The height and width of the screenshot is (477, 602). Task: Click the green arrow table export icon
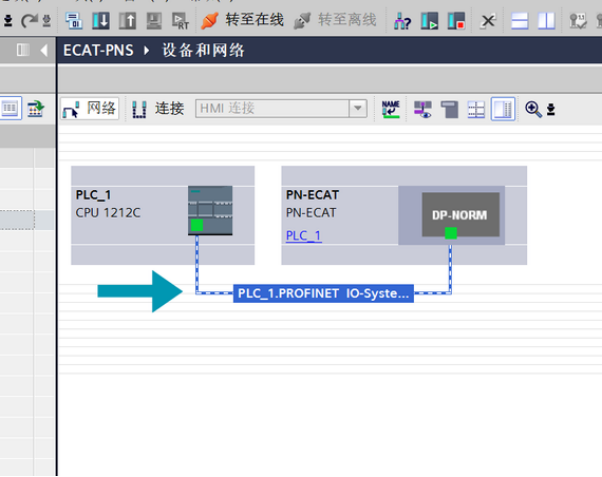click(x=36, y=109)
